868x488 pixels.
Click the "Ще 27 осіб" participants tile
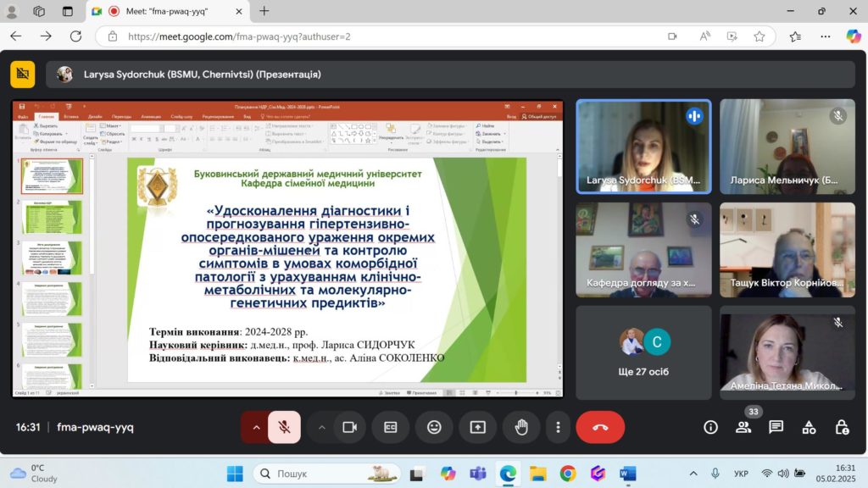coord(643,352)
